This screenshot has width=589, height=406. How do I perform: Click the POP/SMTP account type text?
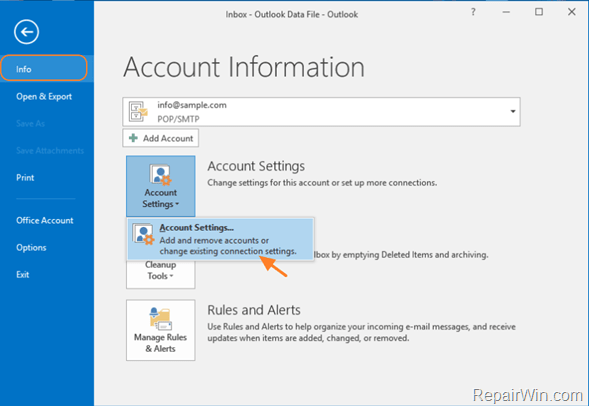click(x=178, y=119)
